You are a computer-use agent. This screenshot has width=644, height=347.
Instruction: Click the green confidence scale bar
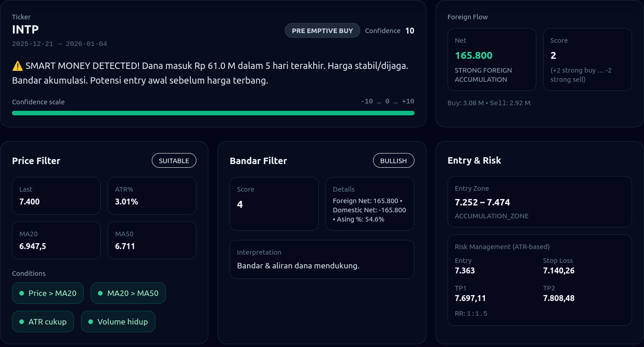(213, 113)
